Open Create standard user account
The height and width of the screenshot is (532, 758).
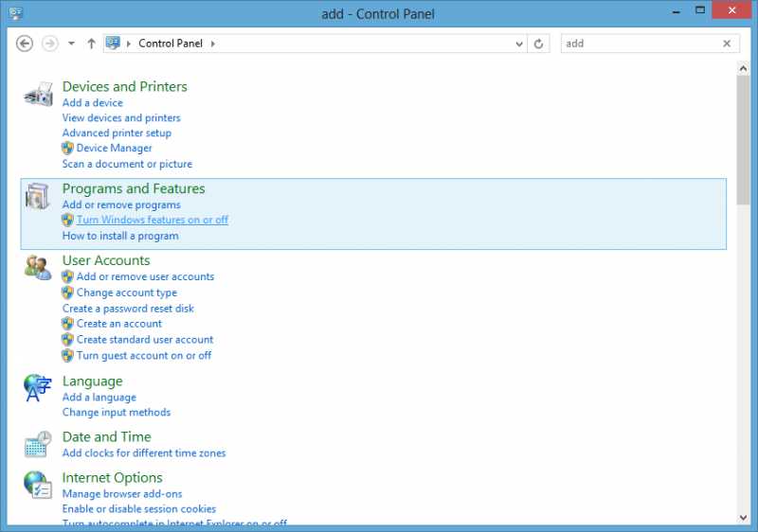coord(145,340)
